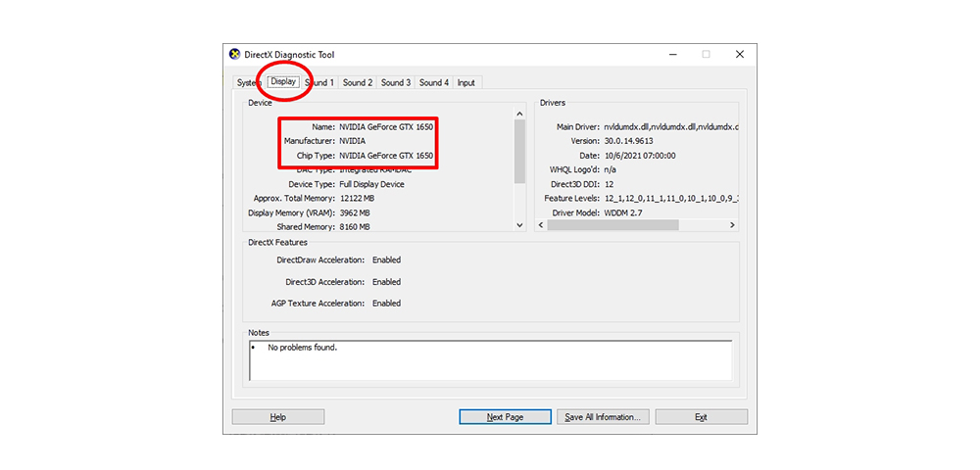Switch to the Display tab

[x=283, y=82]
